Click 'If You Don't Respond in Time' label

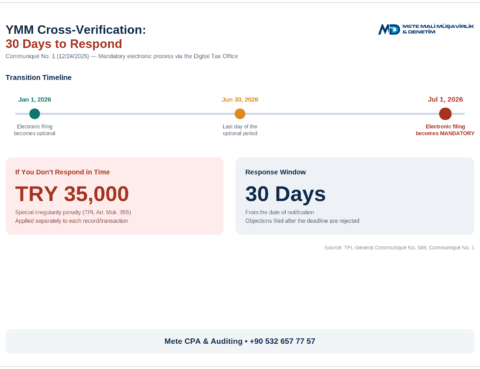click(62, 172)
